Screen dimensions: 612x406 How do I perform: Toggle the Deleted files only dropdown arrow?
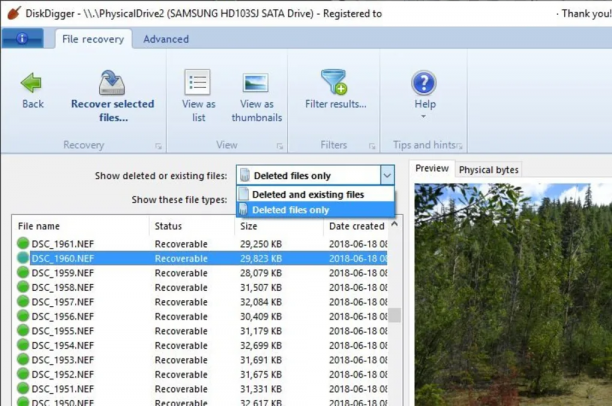387,175
